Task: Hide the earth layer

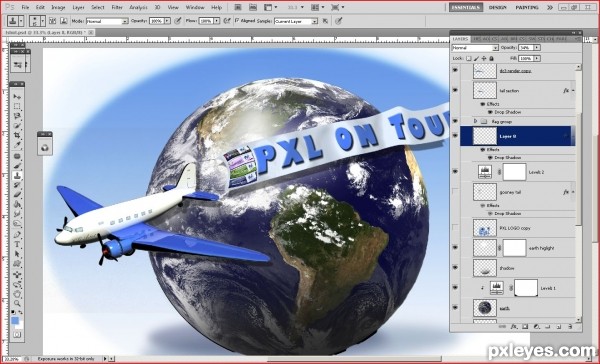Action: point(455,308)
